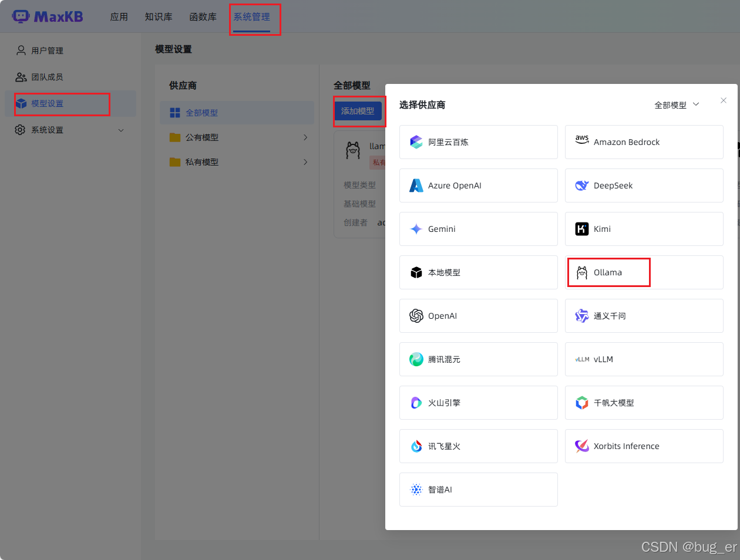Image resolution: width=740 pixels, height=560 pixels.
Task: Click the llama model card icon
Action: coord(353,150)
